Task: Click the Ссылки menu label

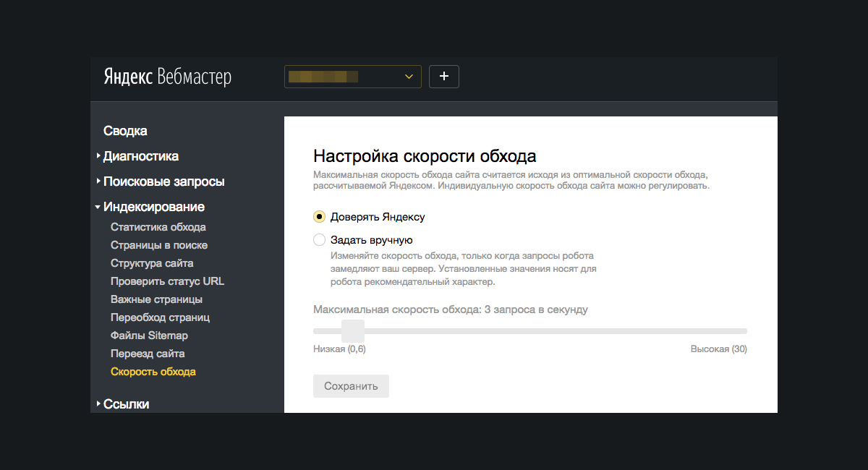Action: click(127, 404)
